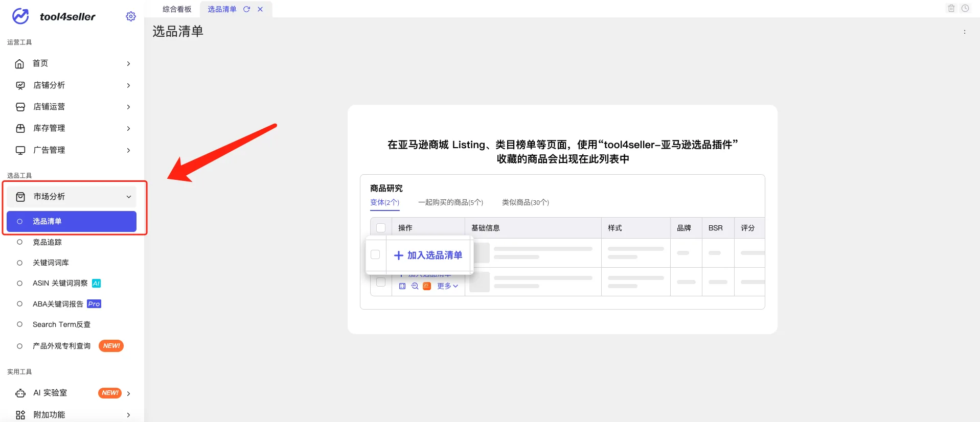
Task: Expand the 店铺运营 menu chevron
Action: click(x=128, y=107)
